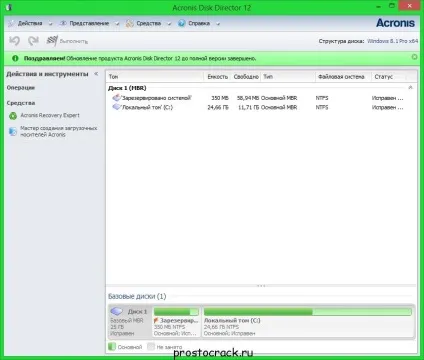This screenshot has width=424, height=360.
Task: Click the Средства tools icon
Action: click(130, 23)
